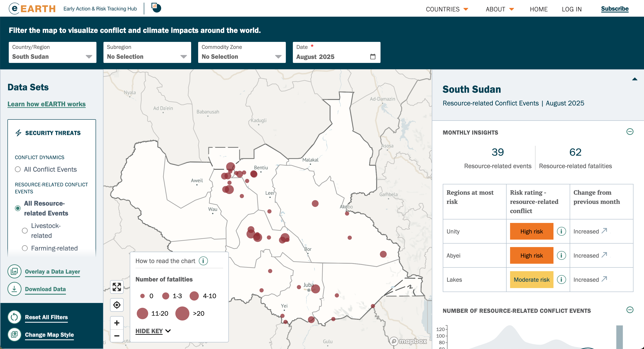644x349 pixels.
Task: Open the Commodity Zone dropdown
Action: [x=242, y=52]
